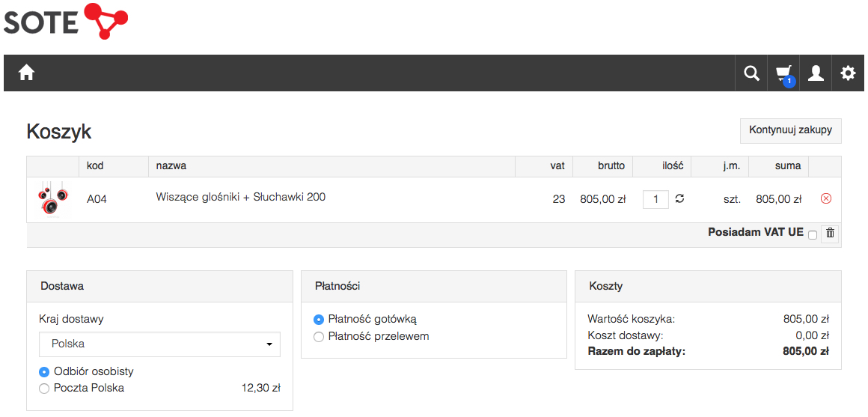Click the nazwa column header
Viewport: 868px width, 417px height.
[x=171, y=165]
